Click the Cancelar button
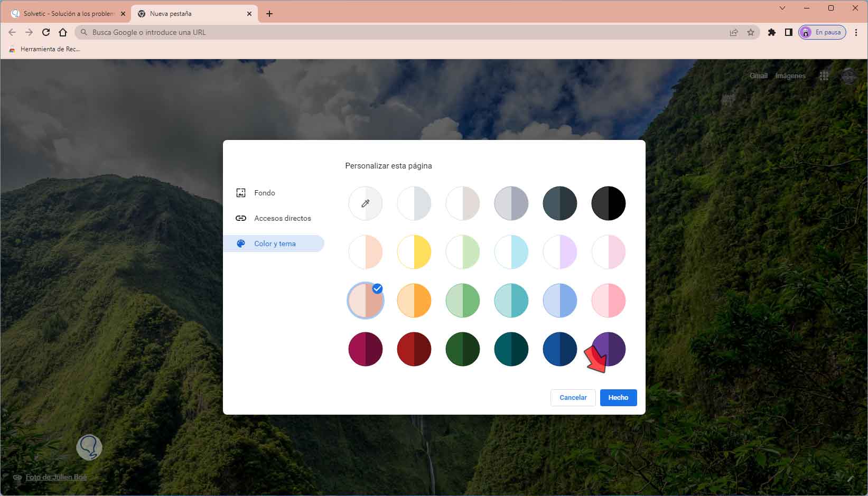868x496 pixels. tap(573, 398)
